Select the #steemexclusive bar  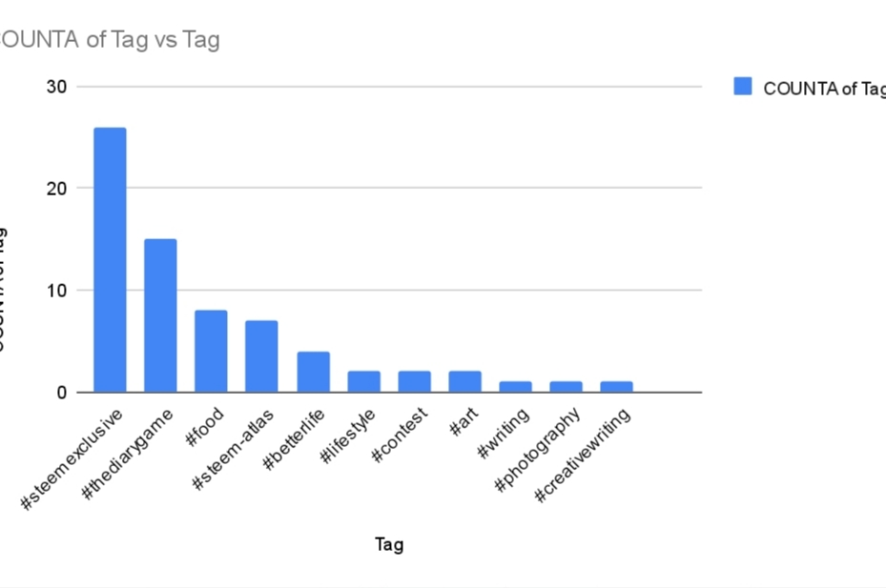111,260
